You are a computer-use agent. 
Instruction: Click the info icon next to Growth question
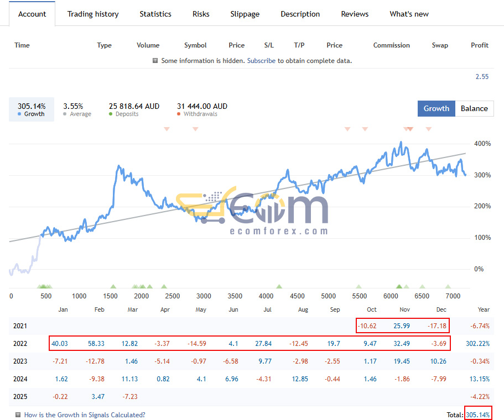pyautogui.click(x=18, y=414)
